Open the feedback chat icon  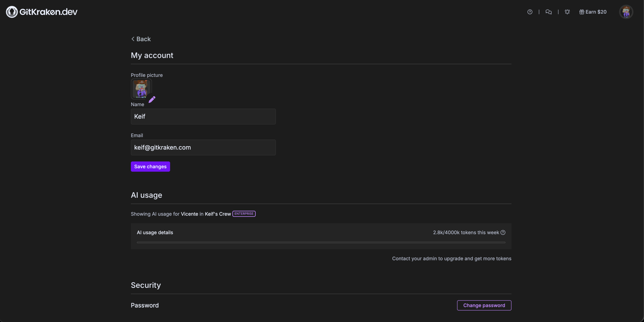[549, 12]
